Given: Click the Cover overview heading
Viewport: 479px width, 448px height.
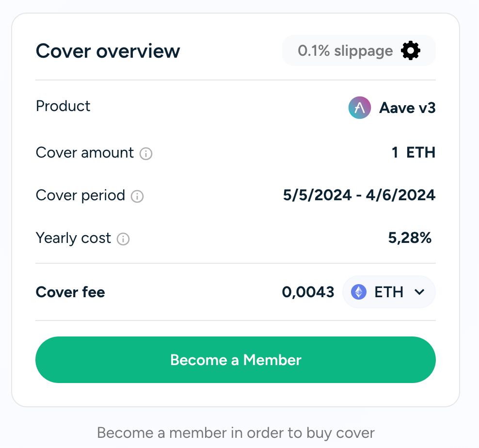Looking at the screenshot, I should click(x=108, y=51).
